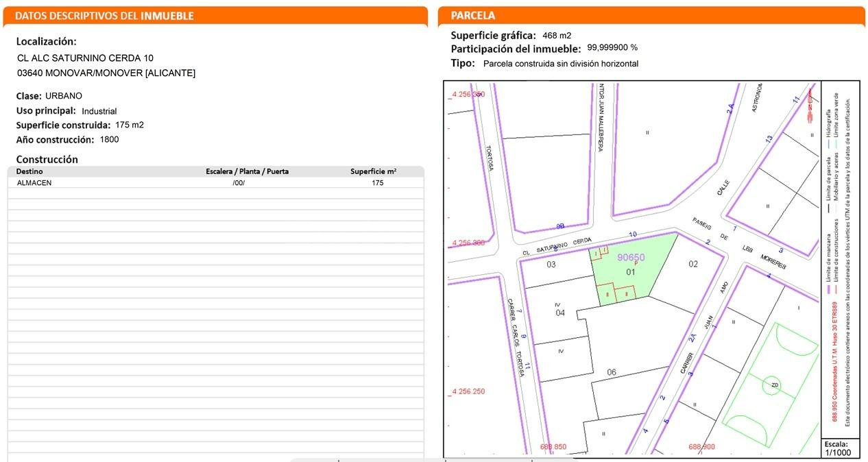Screen dimensions: 868x462
Task: Click block number "90650" on the map
Action: [x=631, y=258]
